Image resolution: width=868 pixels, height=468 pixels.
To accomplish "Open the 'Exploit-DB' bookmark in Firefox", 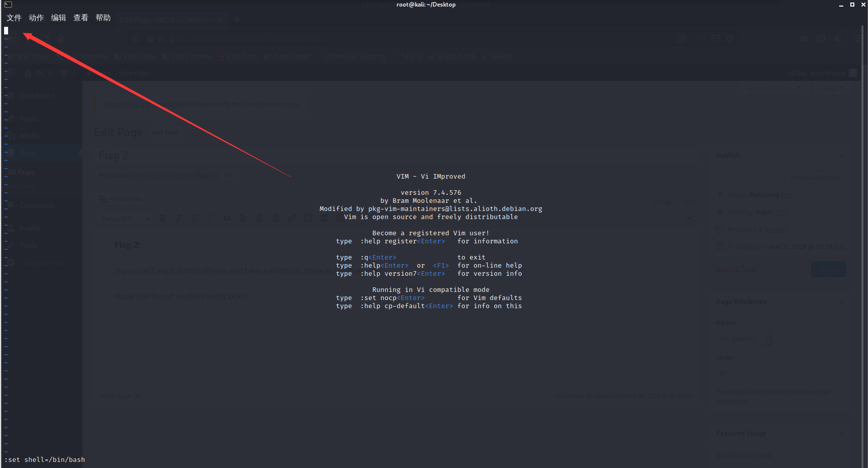I will pos(453,57).
